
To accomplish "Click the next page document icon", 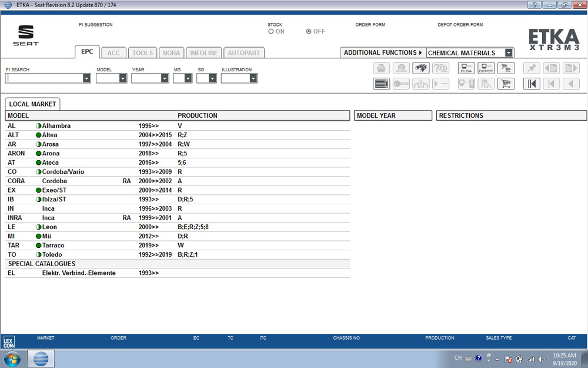I will pyautogui.click(x=571, y=68).
